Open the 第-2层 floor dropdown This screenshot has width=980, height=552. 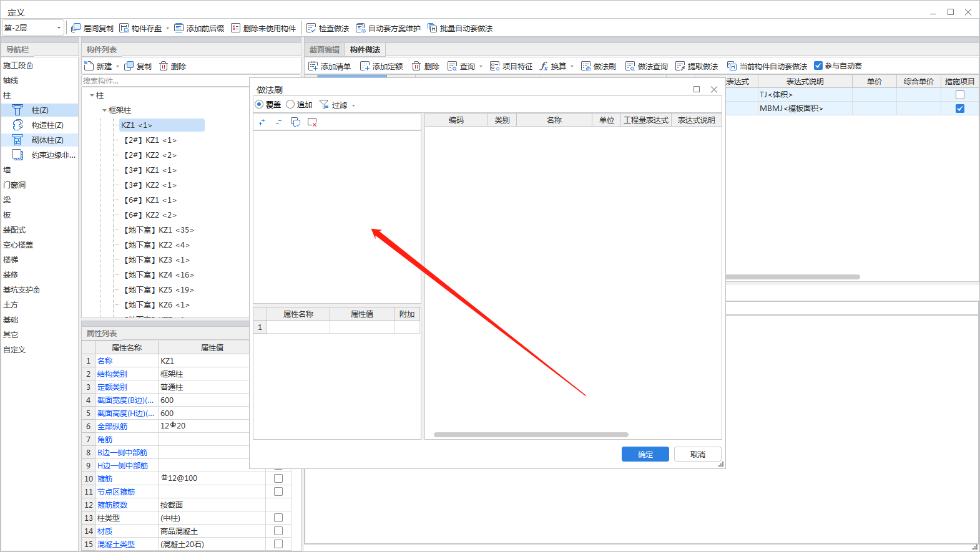33,27
